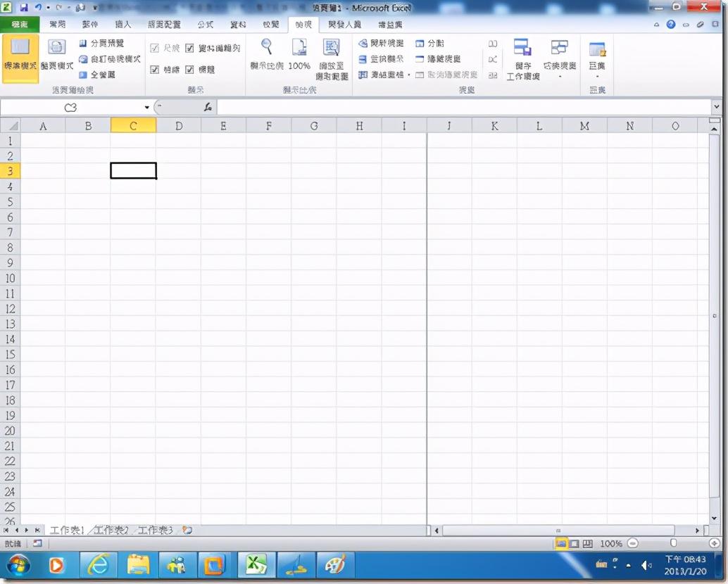This screenshot has height=584, width=728.
Task: Select the 工作表3 sheet tab
Action: pos(155,530)
